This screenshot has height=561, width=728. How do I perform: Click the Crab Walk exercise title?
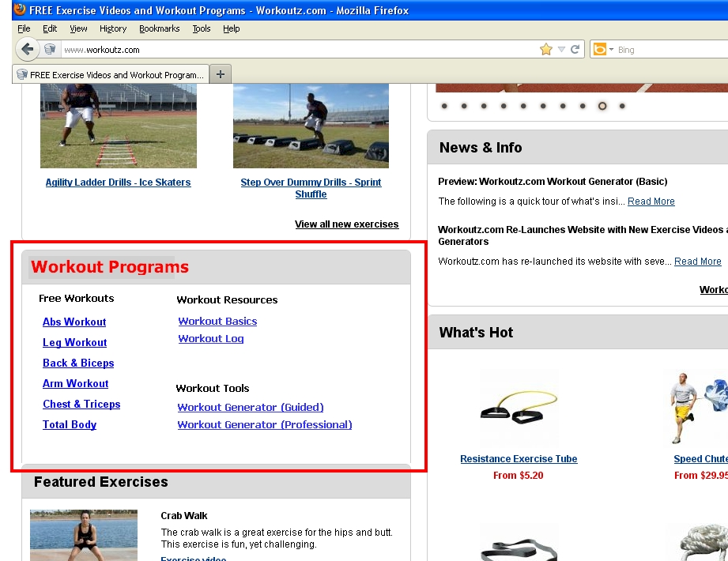[x=184, y=516]
